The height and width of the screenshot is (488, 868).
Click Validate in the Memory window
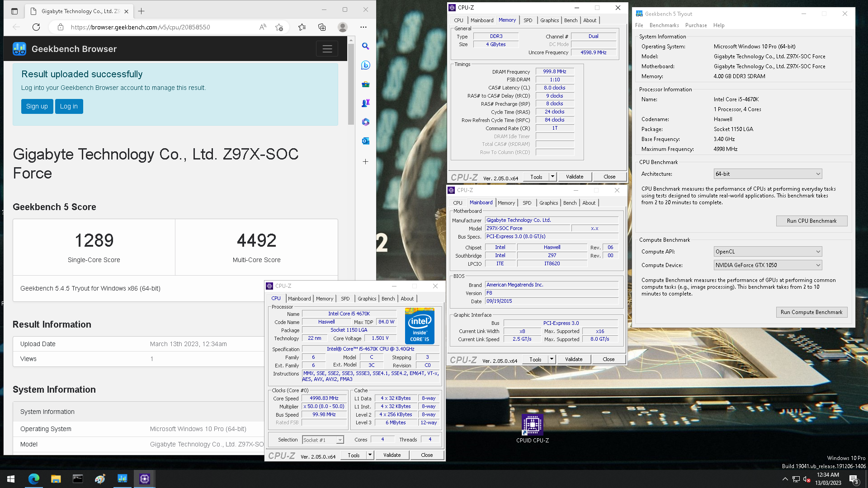click(575, 177)
